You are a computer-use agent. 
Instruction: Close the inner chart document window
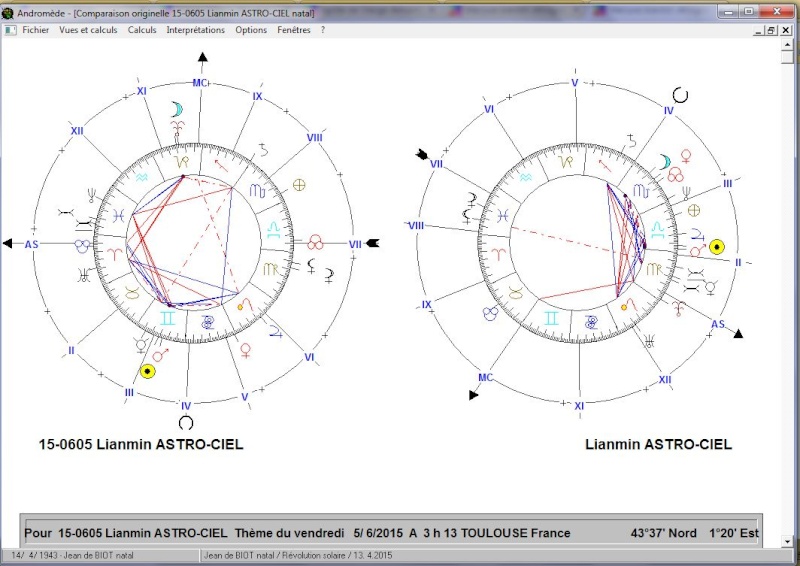786,31
